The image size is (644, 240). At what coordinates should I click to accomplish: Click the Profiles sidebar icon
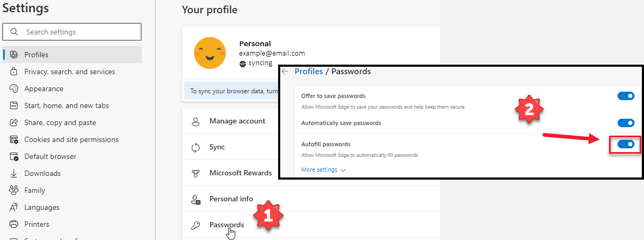point(14,55)
